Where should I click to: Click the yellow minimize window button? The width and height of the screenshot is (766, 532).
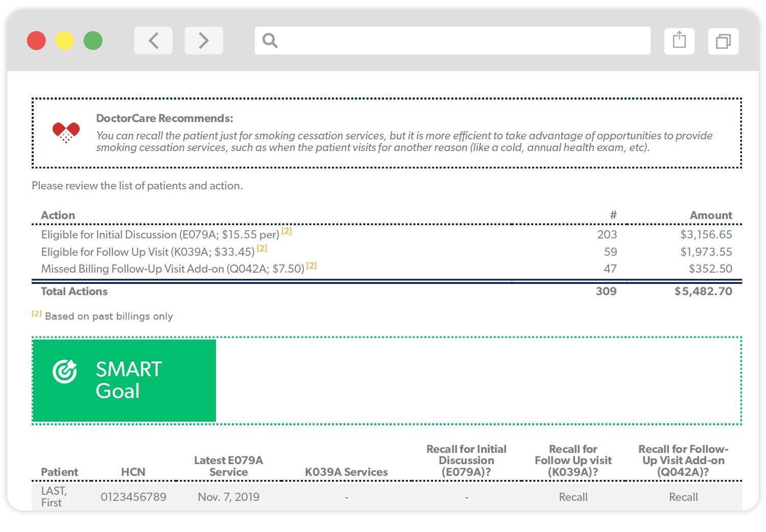coord(65,40)
